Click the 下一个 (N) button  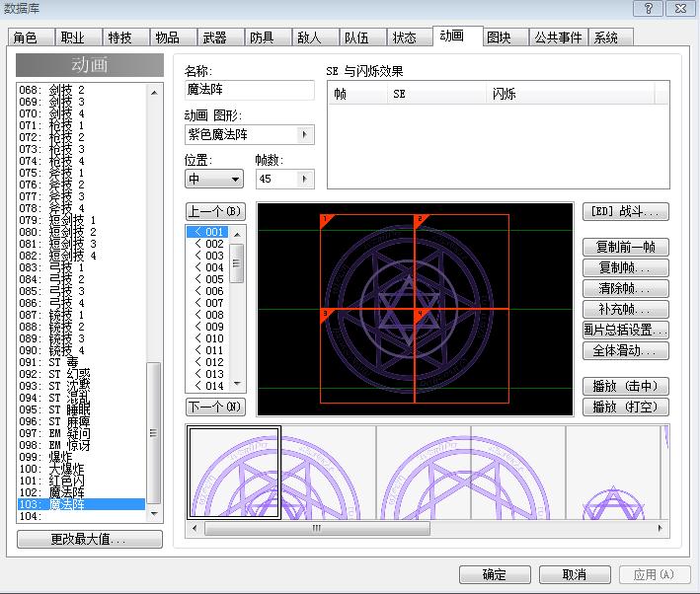coord(215,407)
